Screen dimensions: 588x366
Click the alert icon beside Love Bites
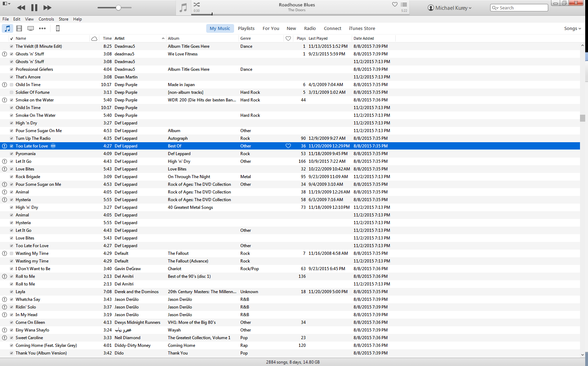5,169
